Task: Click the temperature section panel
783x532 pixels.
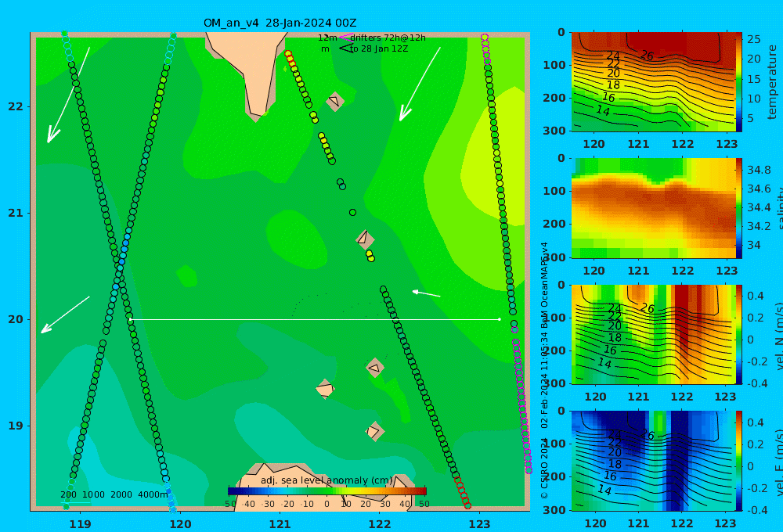Action: 653,82
